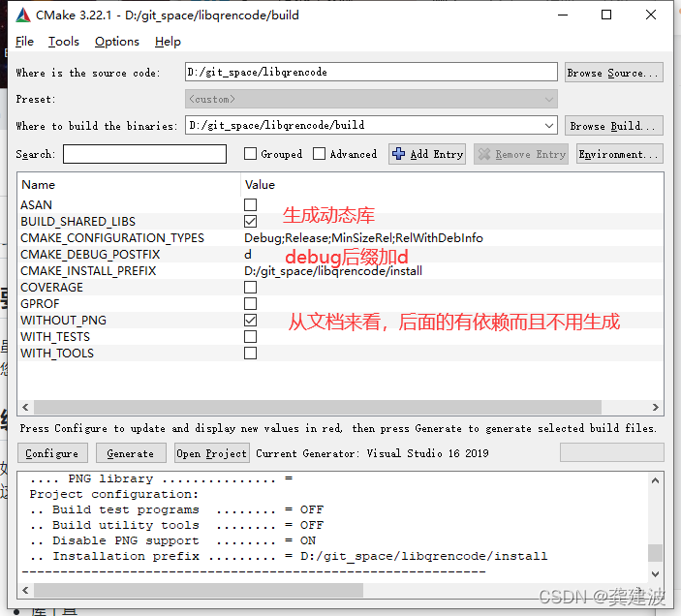Enable the Grouped checkbox
The width and height of the screenshot is (681, 616).
coord(250,154)
